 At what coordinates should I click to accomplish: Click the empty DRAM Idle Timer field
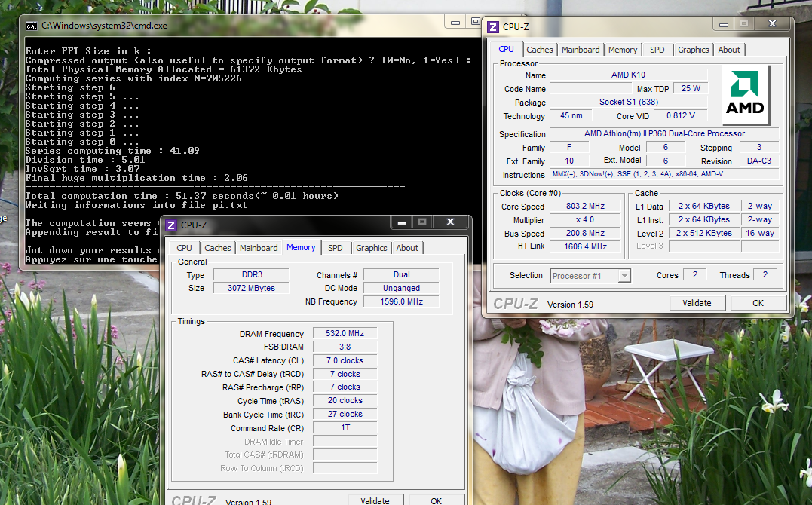pyautogui.click(x=345, y=441)
